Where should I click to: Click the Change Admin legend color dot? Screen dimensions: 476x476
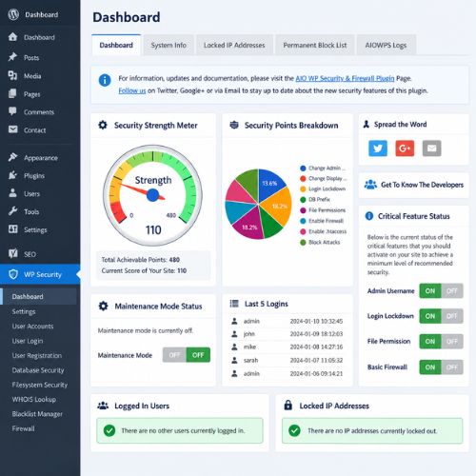[x=303, y=169]
